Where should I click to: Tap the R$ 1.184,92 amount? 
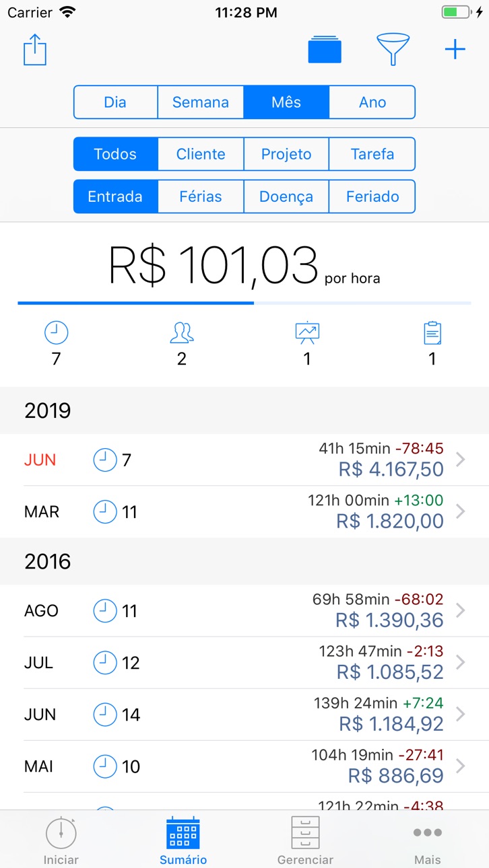[x=391, y=723]
